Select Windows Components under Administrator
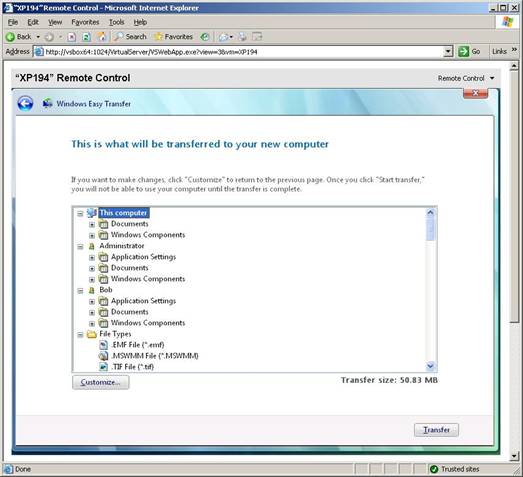This screenshot has height=477, width=523. (x=148, y=279)
